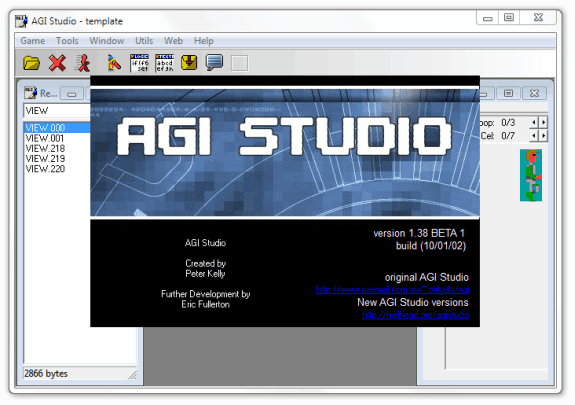The width and height of the screenshot is (575, 405).
Task: Open the View editor toolbar icon
Action: point(114,63)
